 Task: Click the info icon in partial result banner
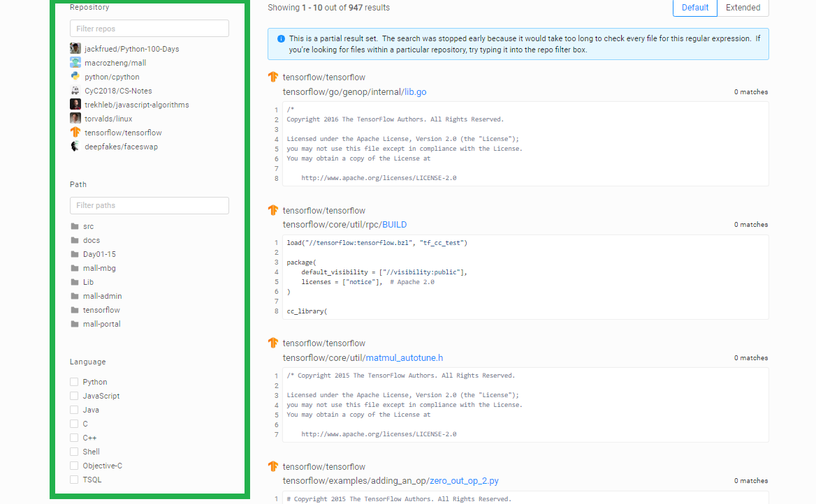(x=281, y=38)
